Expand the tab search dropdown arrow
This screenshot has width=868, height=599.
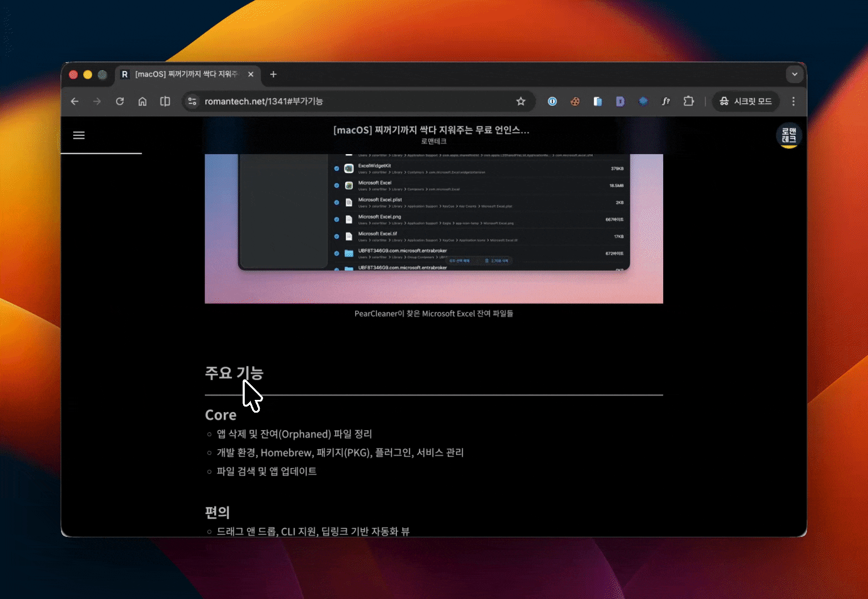tap(795, 74)
